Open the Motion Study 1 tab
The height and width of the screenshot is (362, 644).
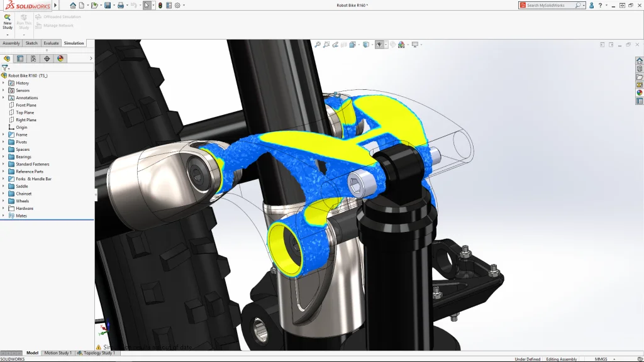click(x=57, y=353)
